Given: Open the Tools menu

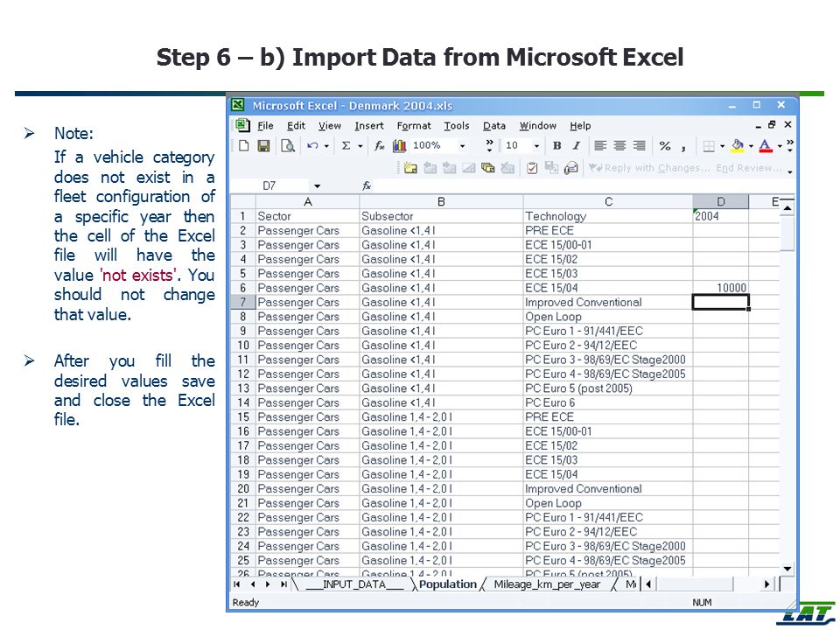Looking at the screenshot, I should [x=457, y=125].
